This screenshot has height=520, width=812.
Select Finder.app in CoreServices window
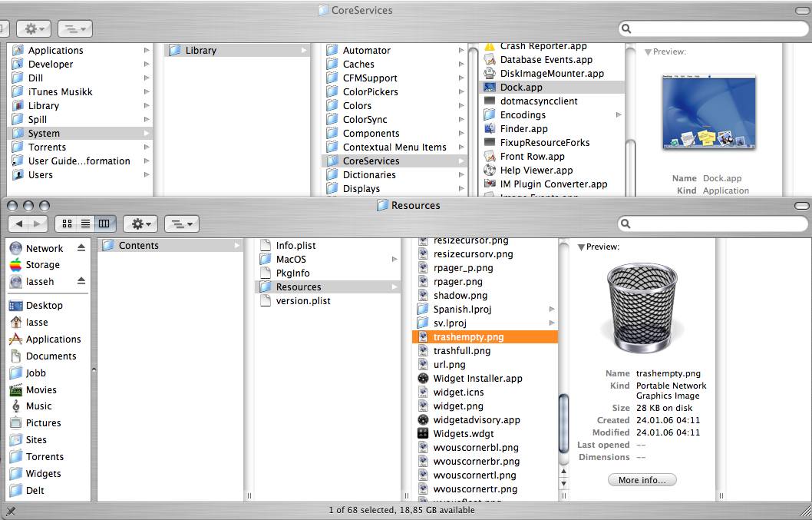coord(523,128)
